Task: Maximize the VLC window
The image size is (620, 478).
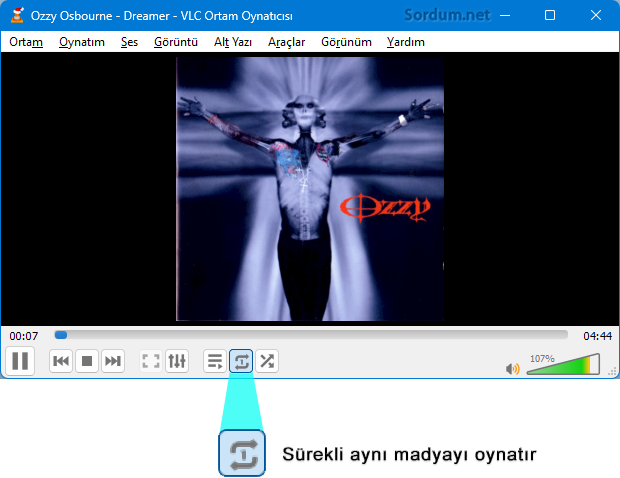Action: point(550,15)
